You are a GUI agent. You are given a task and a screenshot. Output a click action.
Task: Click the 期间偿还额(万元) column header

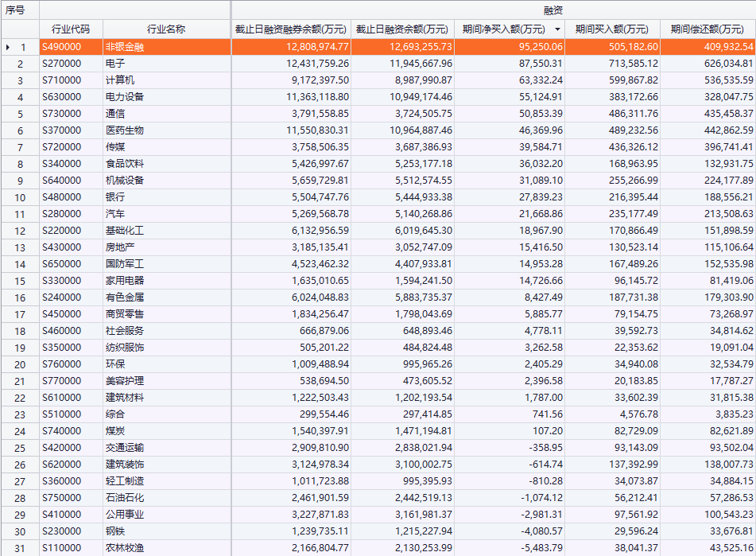pos(707,29)
